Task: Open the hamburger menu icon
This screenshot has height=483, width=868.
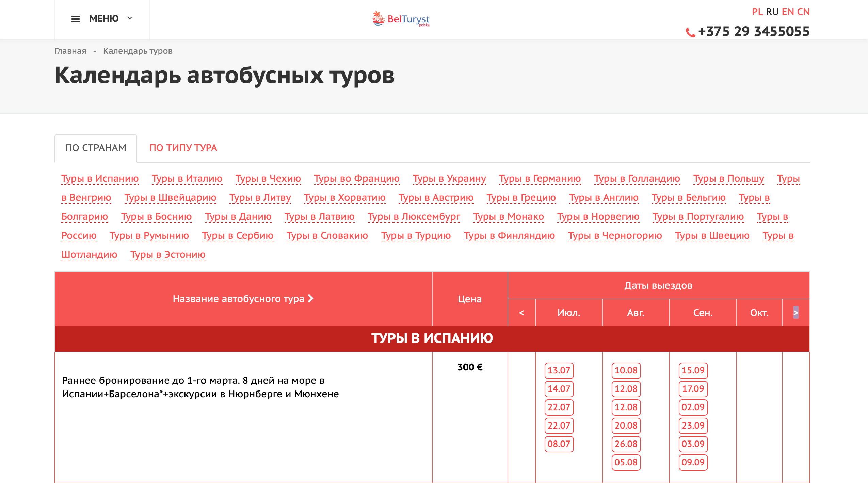Action: point(75,19)
